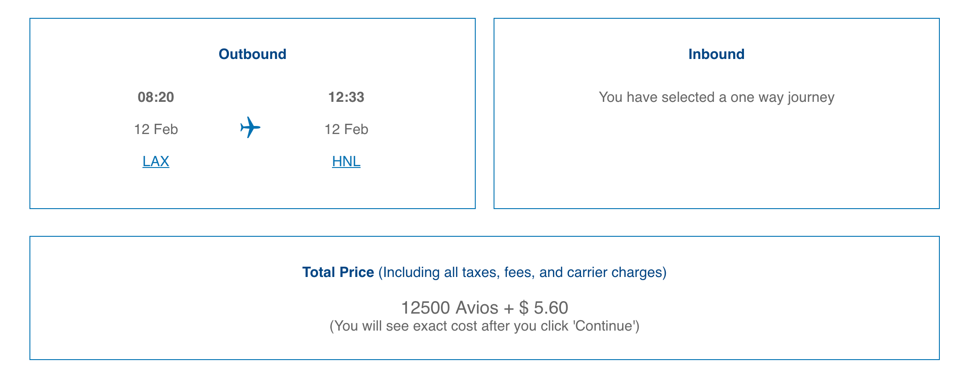
Task: Select the 12:33 arrival time
Action: (x=346, y=97)
